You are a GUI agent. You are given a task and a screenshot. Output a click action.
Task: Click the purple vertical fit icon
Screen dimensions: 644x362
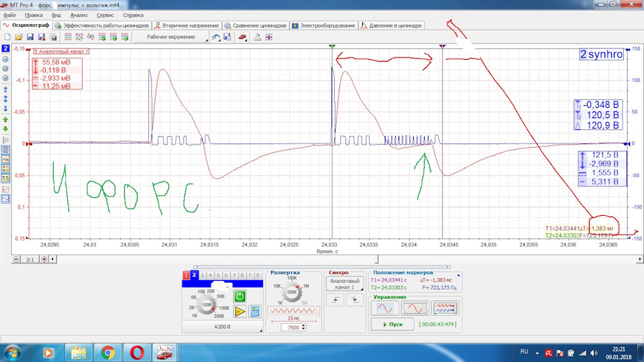(269, 37)
